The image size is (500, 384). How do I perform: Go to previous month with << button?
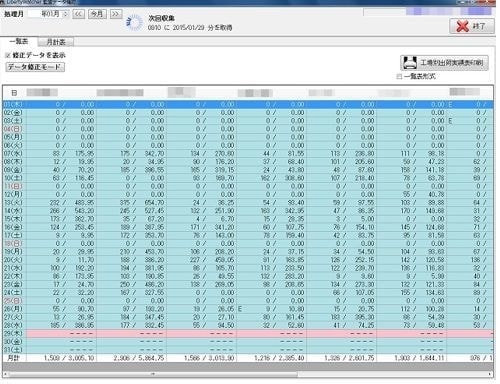tap(78, 14)
